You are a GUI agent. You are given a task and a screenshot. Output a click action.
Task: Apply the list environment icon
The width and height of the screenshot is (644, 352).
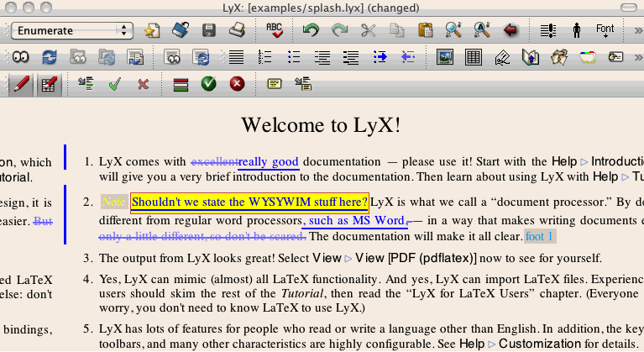point(322,57)
